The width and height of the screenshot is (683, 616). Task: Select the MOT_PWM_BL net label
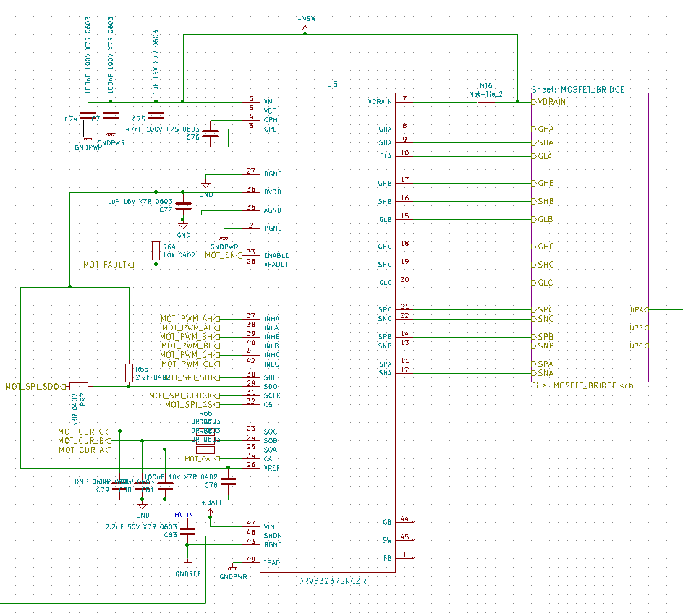[190, 346]
